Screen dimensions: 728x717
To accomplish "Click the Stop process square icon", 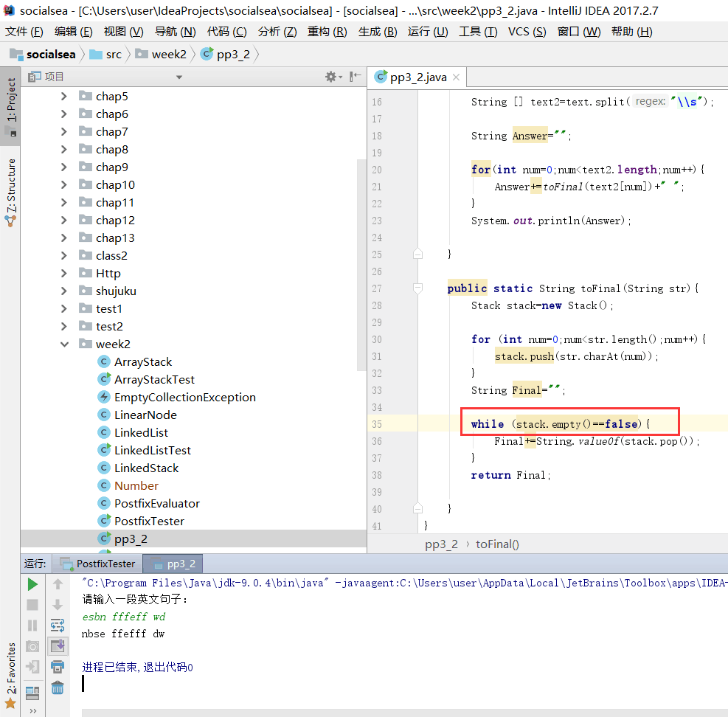I will (32, 605).
